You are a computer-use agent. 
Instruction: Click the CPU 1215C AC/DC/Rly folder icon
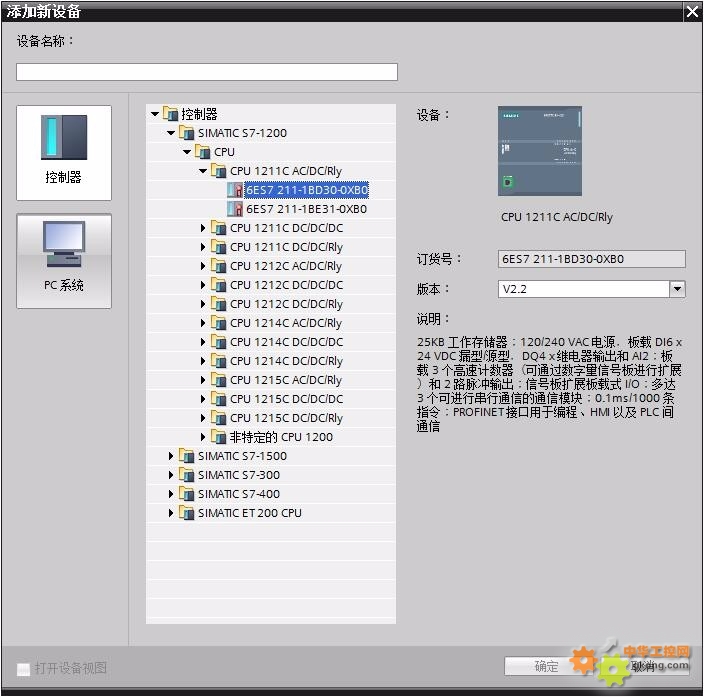pyautogui.click(x=219, y=380)
